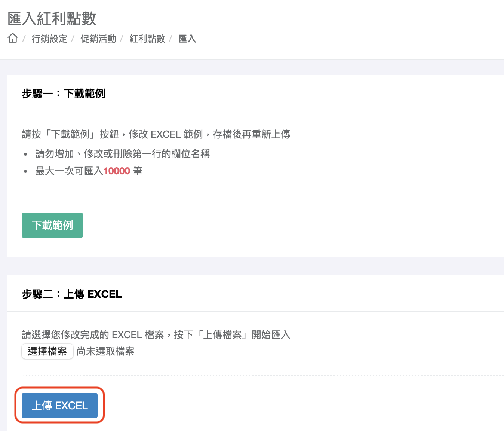The width and height of the screenshot is (504, 431).
Task: Open the underlined 紅利點數 breadcrumb link
Action: coord(147,39)
